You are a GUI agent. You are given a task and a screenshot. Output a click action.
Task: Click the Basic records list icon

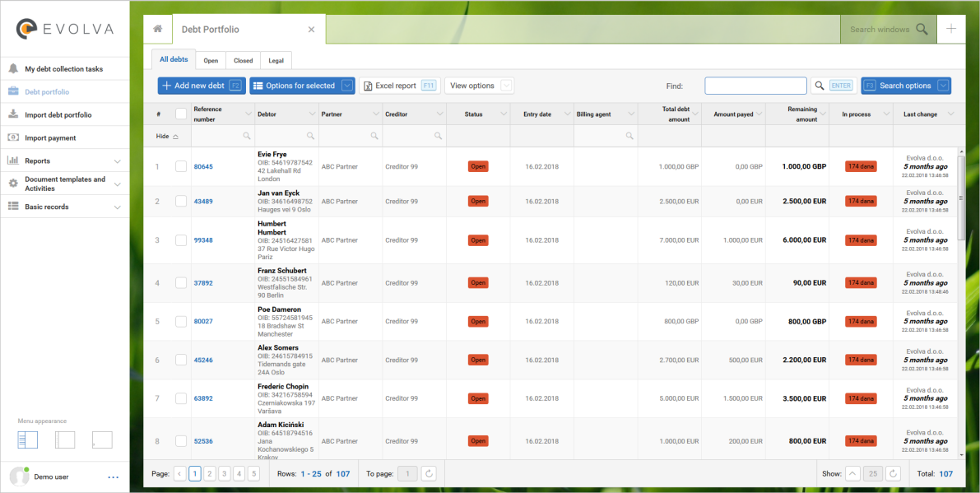pyautogui.click(x=13, y=207)
